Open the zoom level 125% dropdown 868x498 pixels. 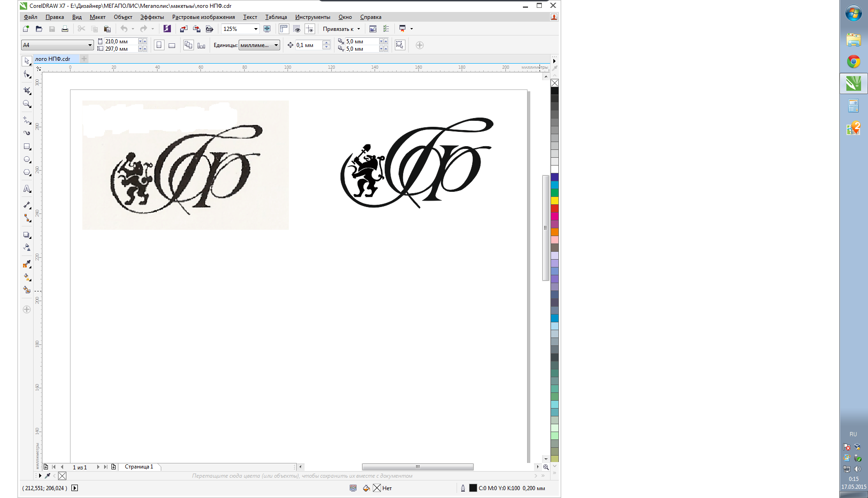[256, 29]
